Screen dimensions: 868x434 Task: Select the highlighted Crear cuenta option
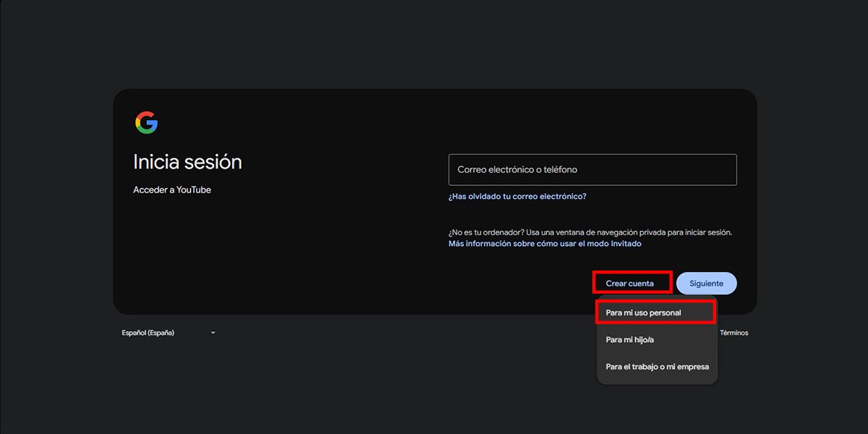pyautogui.click(x=631, y=282)
